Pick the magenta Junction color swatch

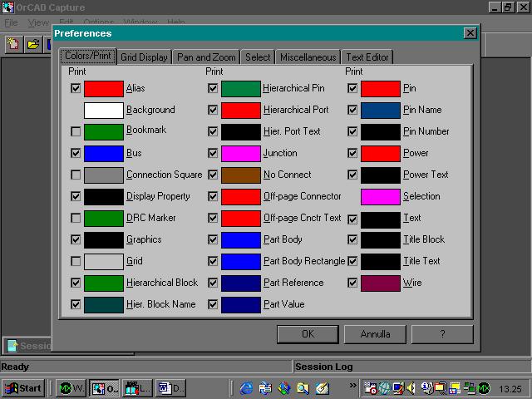click(x=240, y=153)
